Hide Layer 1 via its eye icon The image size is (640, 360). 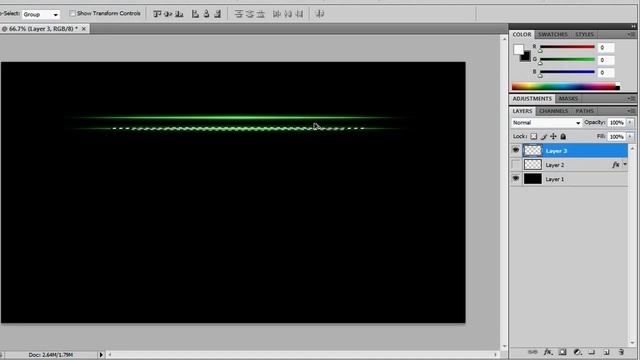tap(516, 179)
